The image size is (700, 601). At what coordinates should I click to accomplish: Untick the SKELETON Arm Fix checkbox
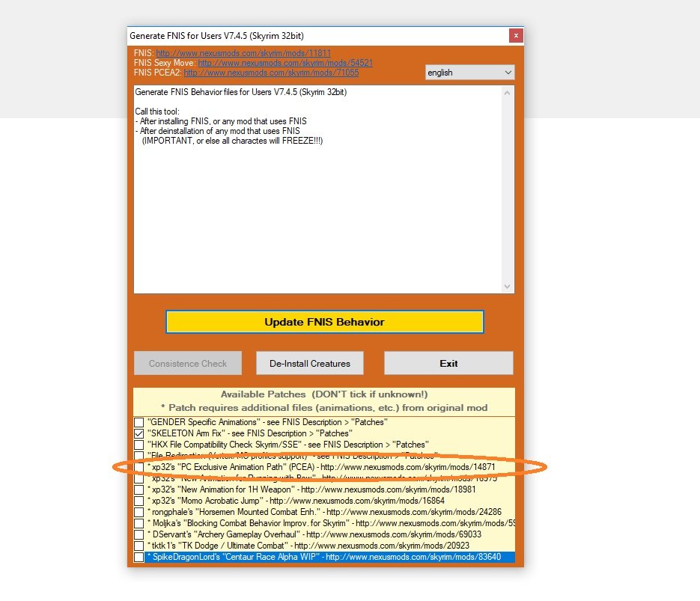click(x=139, y=433)
